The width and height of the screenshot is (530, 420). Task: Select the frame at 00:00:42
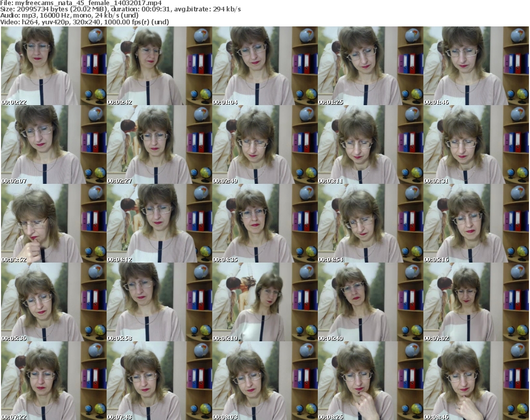pos(159,66)
